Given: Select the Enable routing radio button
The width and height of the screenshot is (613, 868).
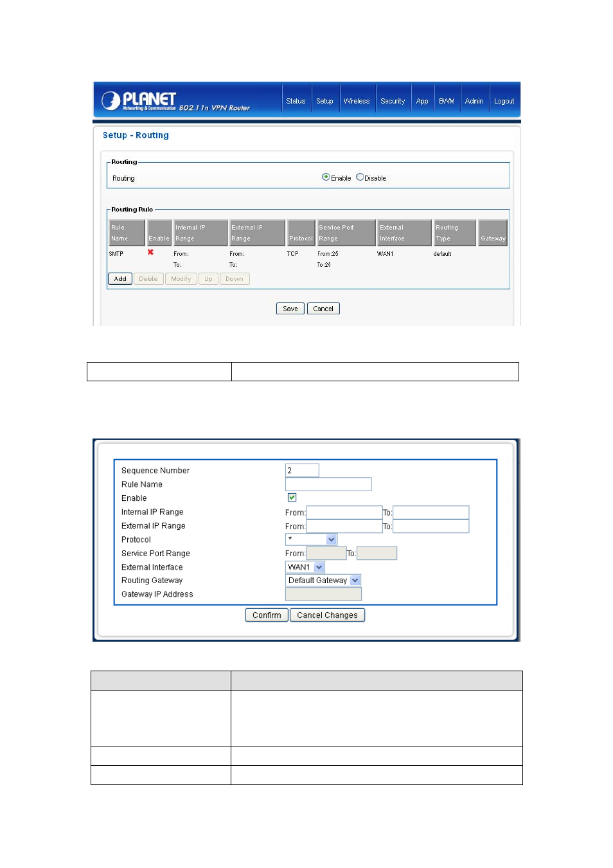Looking at the screenshot, I should point(326,177).
